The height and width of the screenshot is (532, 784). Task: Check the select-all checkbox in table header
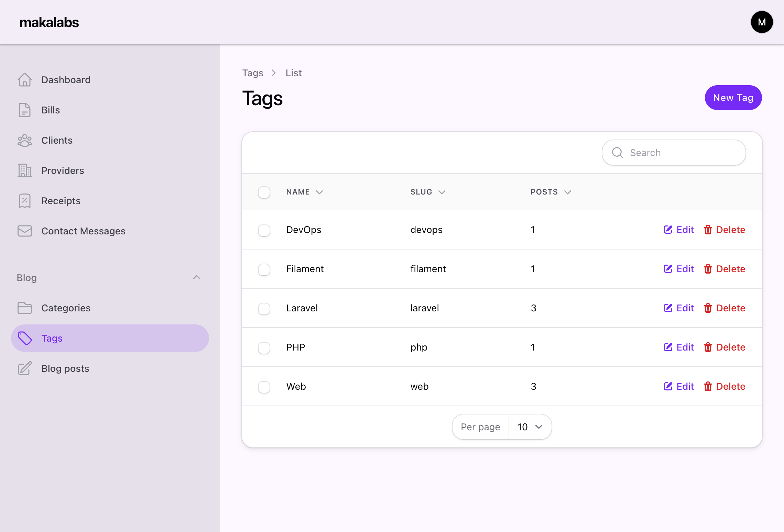tap(264, 192)
